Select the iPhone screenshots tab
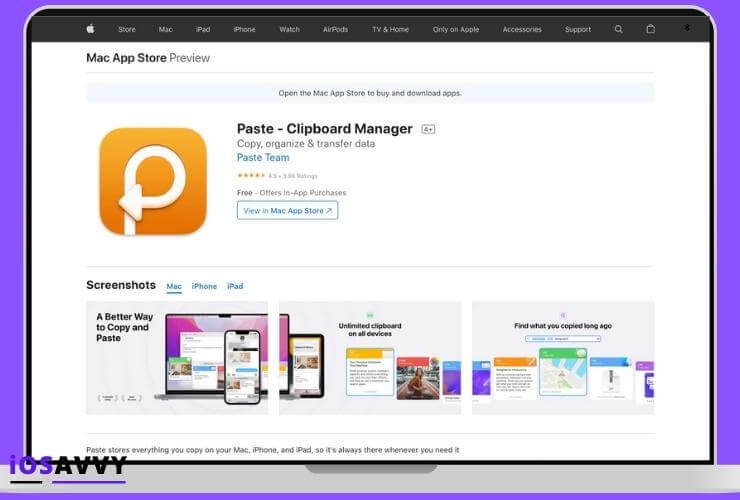The width and height of the screenshot is (740, 500). (x=204, y=286)
